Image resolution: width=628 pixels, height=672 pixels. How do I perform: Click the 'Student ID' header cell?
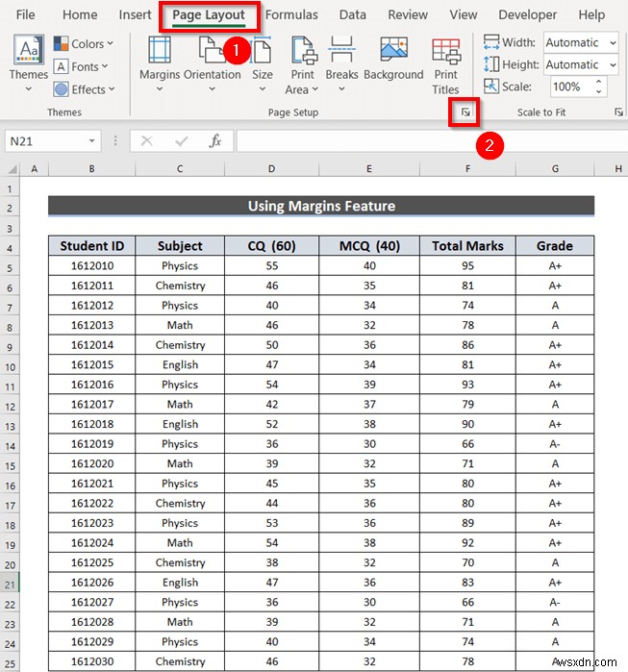tap(91, 246)
